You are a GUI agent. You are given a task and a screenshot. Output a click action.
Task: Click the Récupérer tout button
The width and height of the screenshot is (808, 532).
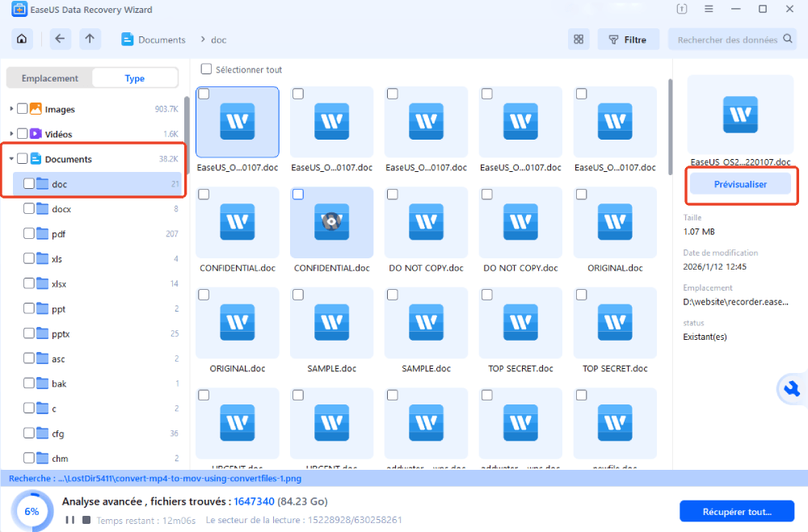737,511
